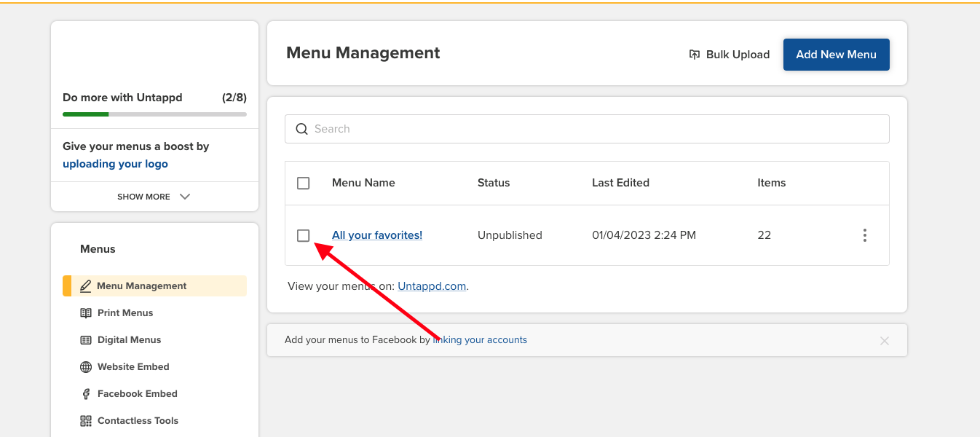Click the Add New Menu button

pos(836,55)
